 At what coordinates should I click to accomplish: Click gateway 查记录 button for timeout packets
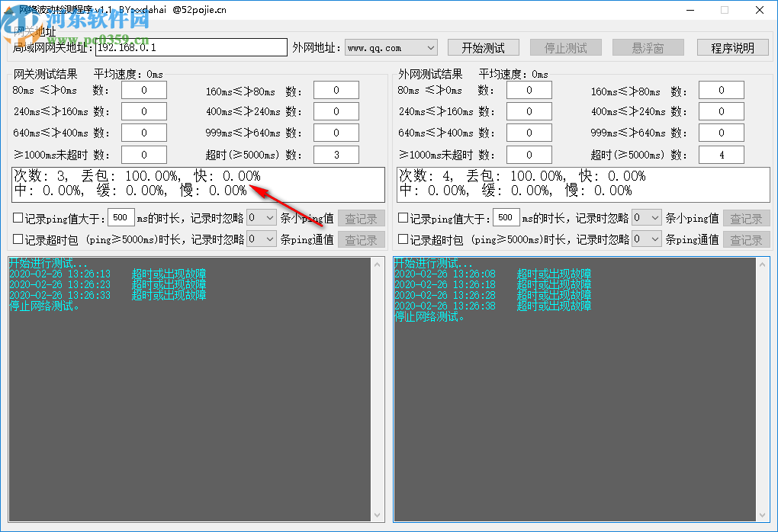[362, 239]
